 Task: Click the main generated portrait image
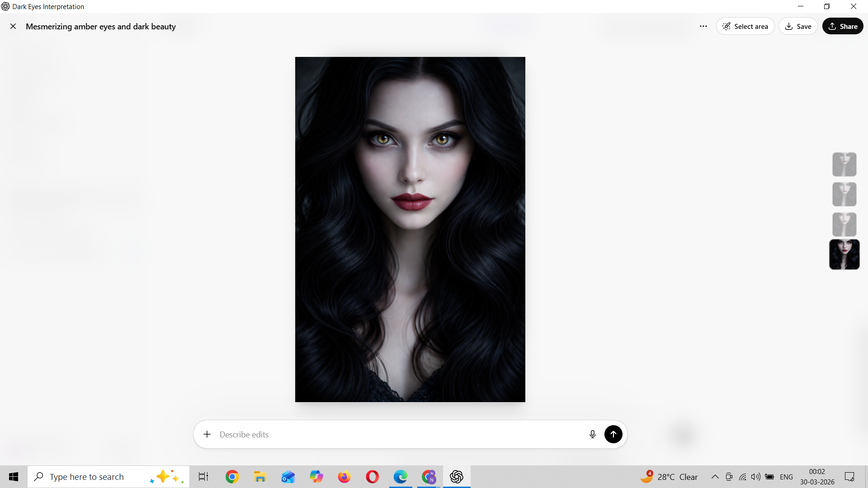tap(410, 229)
